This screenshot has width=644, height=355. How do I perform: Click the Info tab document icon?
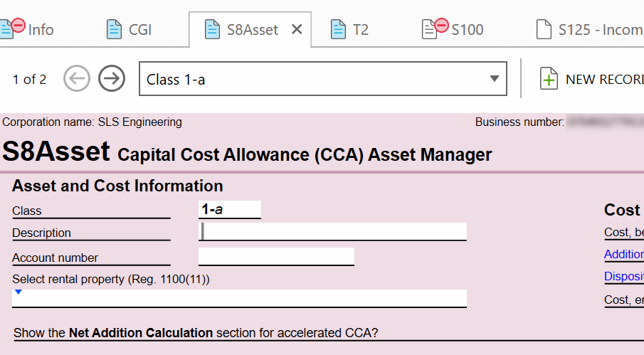[6, 30]
